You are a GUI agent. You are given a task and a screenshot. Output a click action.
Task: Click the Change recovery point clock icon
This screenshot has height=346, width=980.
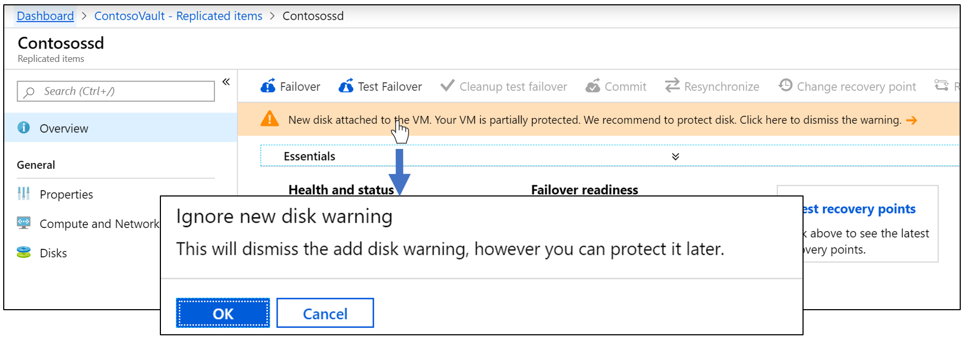coord(784,86)
